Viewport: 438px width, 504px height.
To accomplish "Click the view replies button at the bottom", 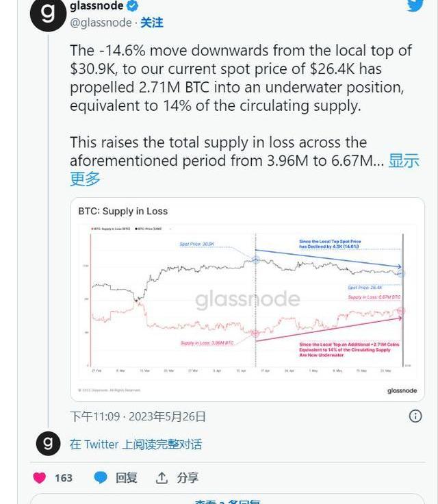I will click(227, 501).
